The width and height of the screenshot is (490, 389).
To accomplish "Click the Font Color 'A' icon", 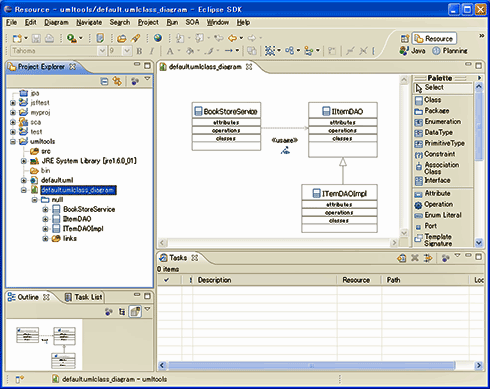I will (170, 51).
